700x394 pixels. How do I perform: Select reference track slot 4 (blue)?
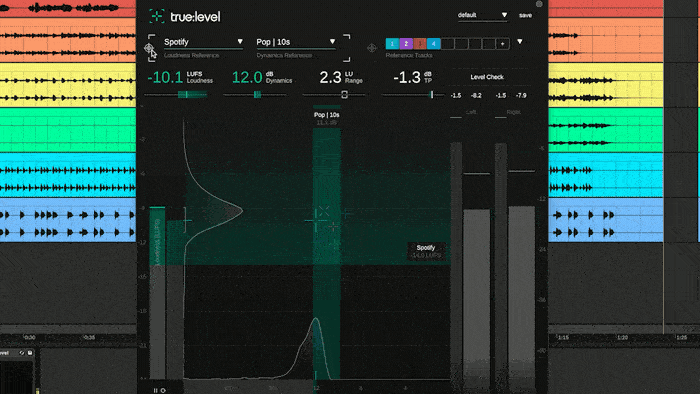pos(433,44)
